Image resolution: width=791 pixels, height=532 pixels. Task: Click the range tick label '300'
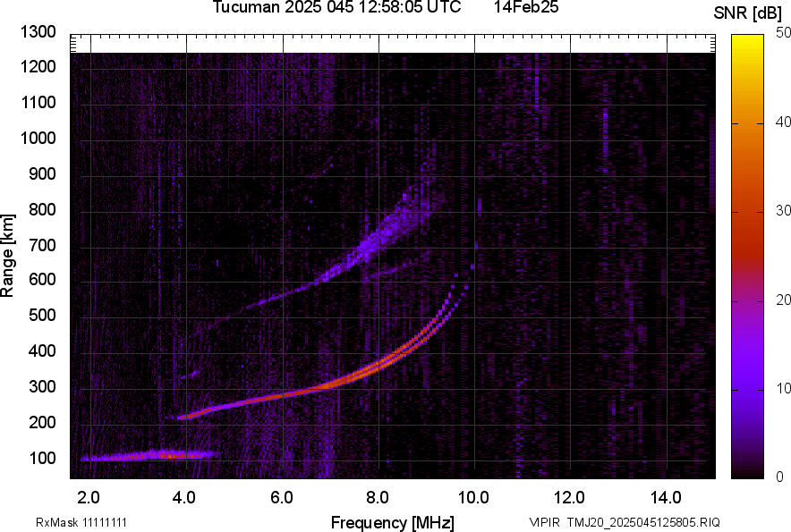tap(42, 387)
